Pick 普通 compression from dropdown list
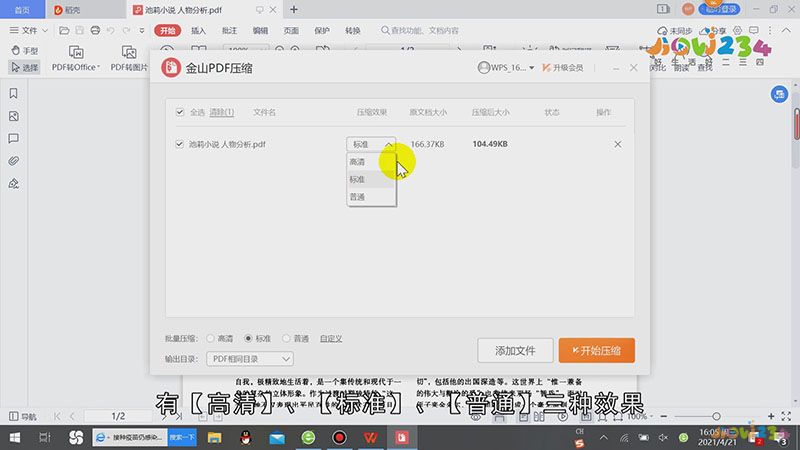The image size is (800, 450). coord(371,197)
